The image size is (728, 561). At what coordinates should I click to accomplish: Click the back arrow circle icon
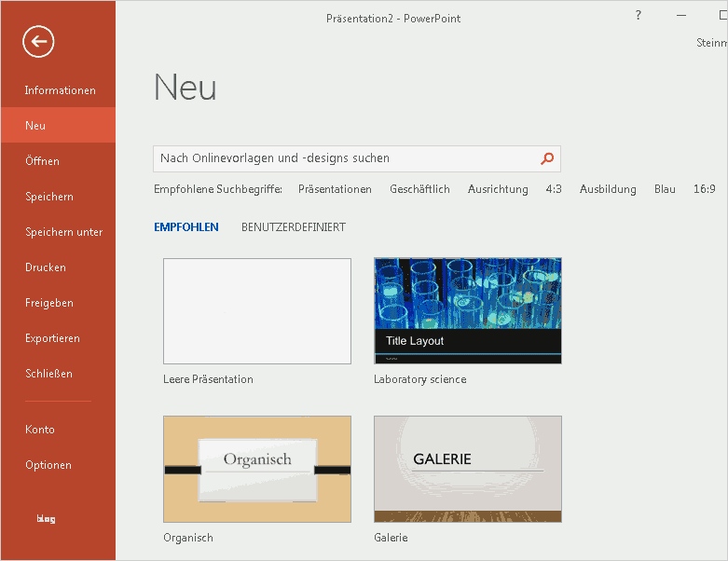point(38,41)
